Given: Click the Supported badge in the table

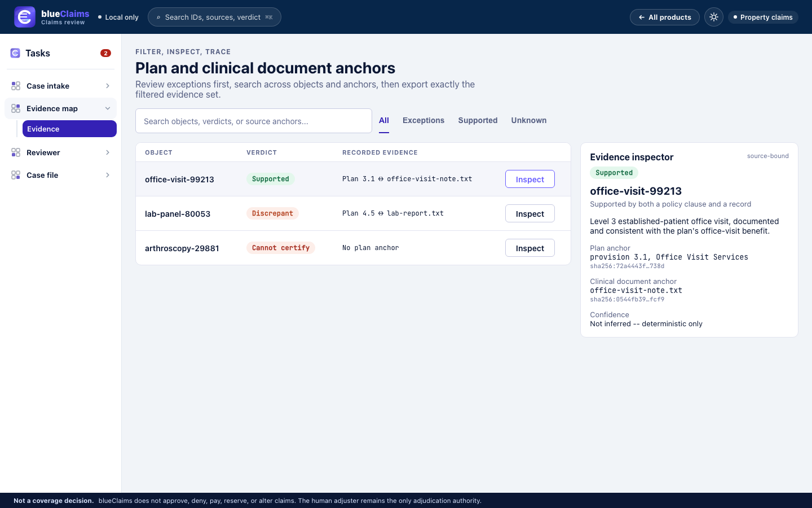Looking at the screenshot, I should [x=271, y=179].
